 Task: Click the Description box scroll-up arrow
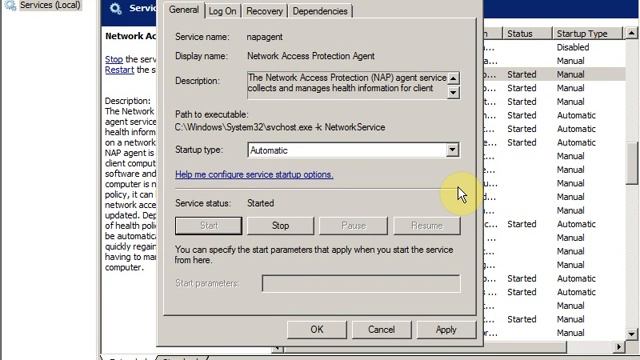click(x=453, y=78)
